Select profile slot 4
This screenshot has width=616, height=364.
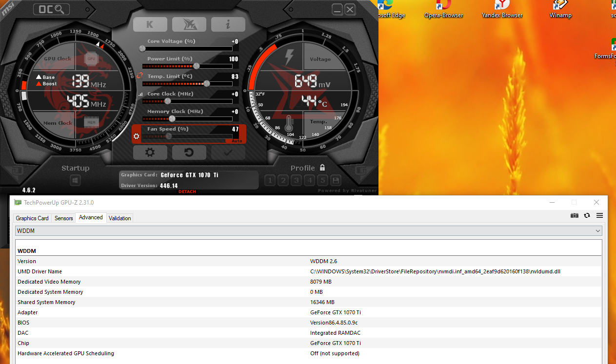[309, 180]
